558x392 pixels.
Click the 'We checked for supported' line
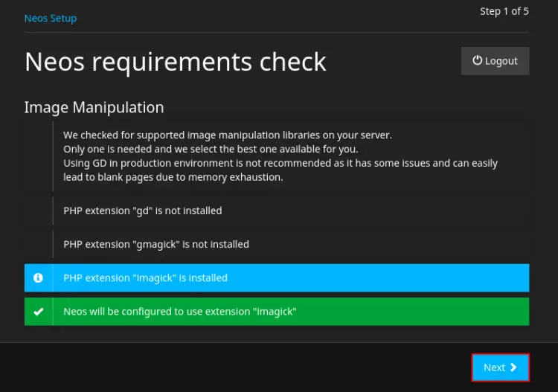click(228, 135)
